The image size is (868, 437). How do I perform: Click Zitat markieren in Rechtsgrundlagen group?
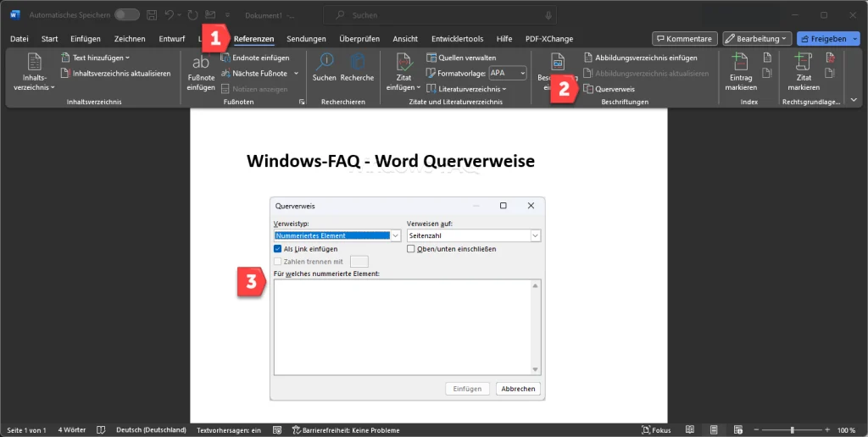click(x=804, y=73)
